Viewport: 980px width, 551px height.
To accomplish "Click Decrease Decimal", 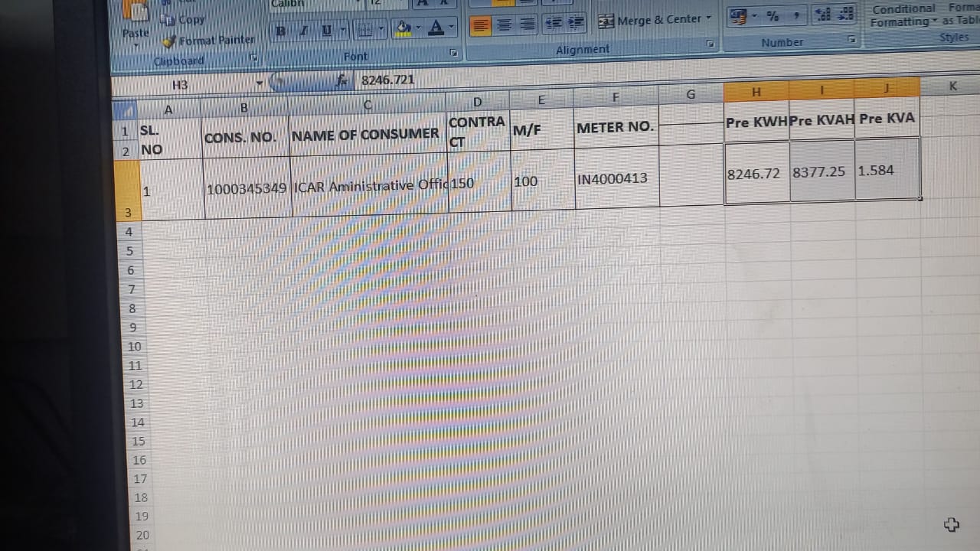I will [845, 12].
